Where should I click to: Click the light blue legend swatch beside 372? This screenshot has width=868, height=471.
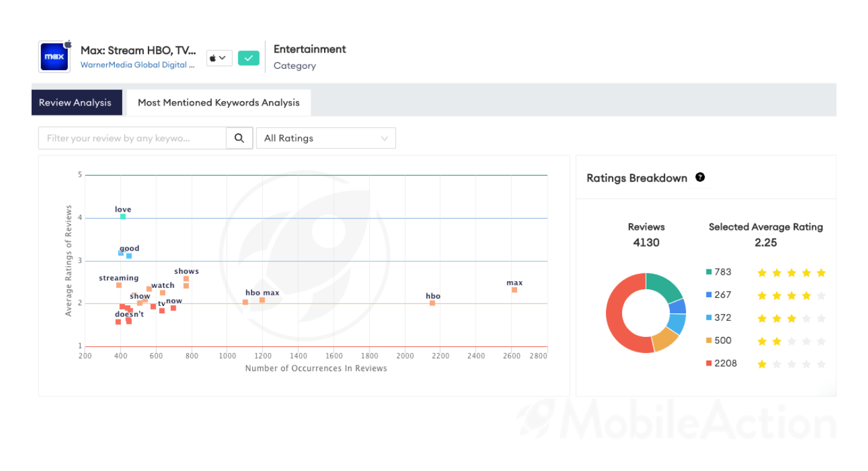708,318
